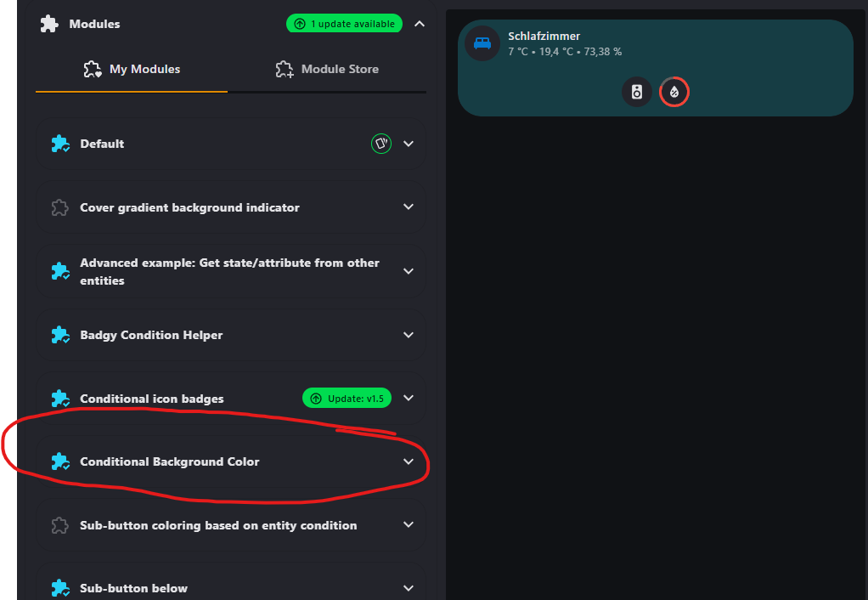Expand the Conditional Background Color module
Viewport: 868px width, 600px height.
pos(409,461)
